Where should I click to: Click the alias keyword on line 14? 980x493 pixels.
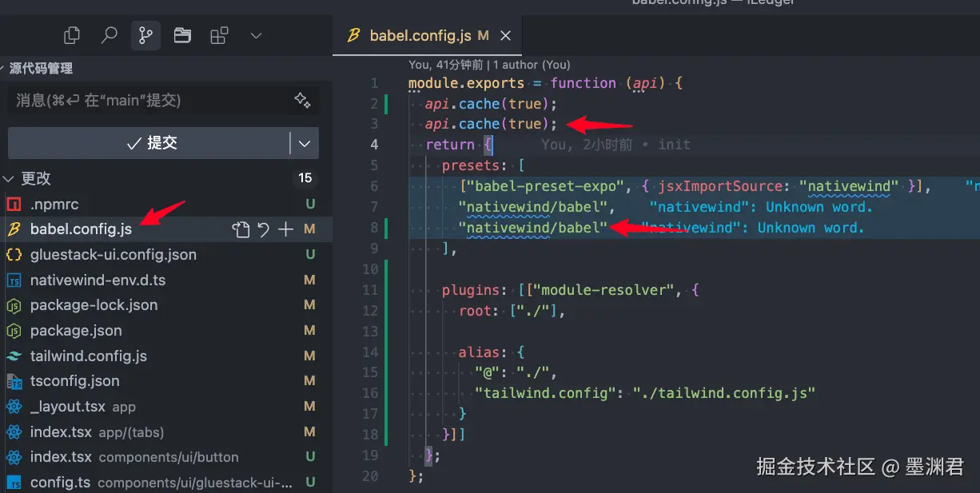tap(480, 352)
